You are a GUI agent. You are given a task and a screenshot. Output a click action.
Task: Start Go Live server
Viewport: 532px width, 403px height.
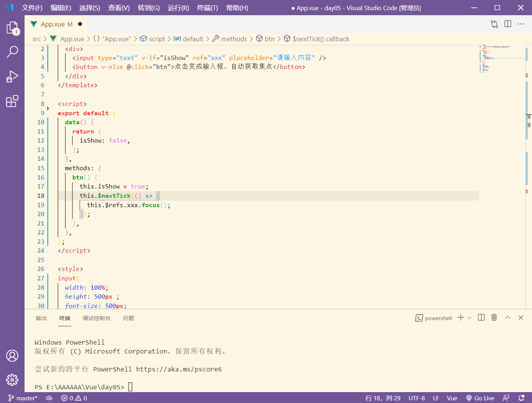coord(480,398)
